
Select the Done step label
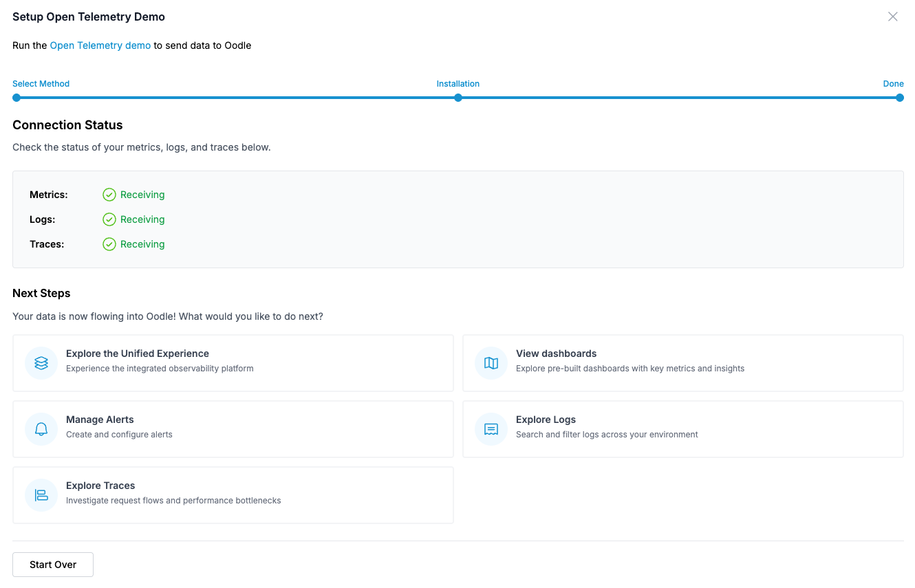click(893, 84)
